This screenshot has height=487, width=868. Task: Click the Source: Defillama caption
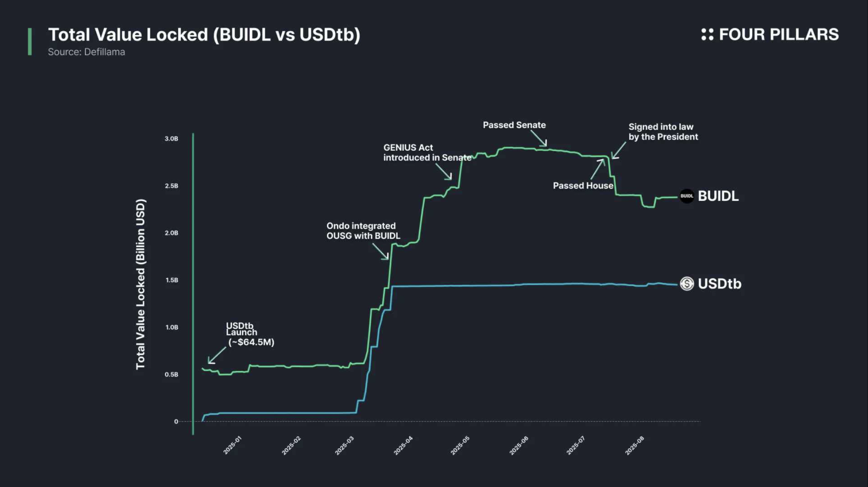(x=86, y=52)
